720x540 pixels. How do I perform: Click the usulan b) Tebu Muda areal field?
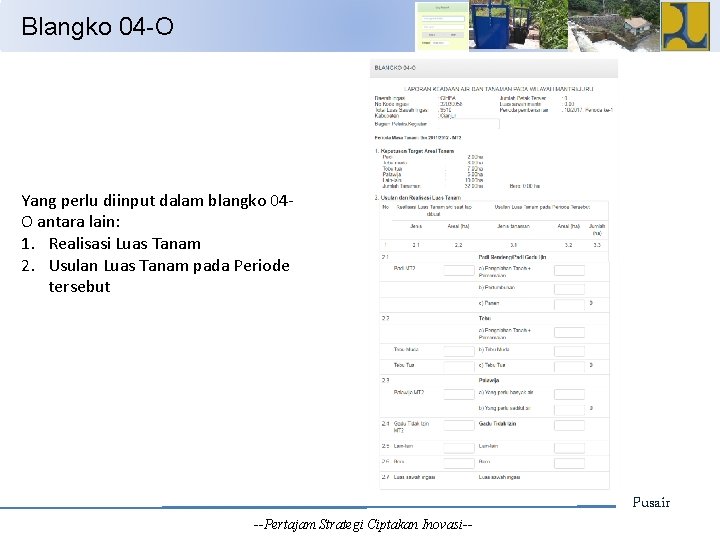point(569,351)
